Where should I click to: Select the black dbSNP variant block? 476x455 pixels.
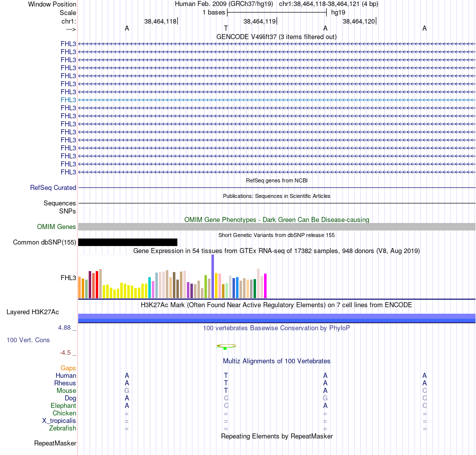click(128, 242)
